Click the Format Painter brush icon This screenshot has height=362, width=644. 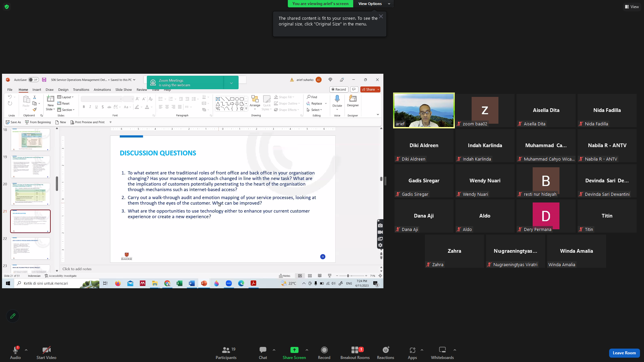[x=34, y=110]
